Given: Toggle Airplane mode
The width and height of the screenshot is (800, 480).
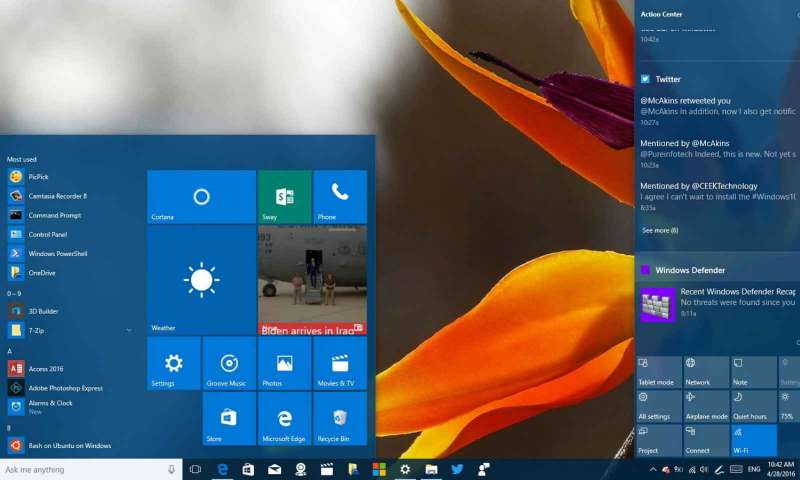Looking at the screenshot, I should (x=706, y=406).
